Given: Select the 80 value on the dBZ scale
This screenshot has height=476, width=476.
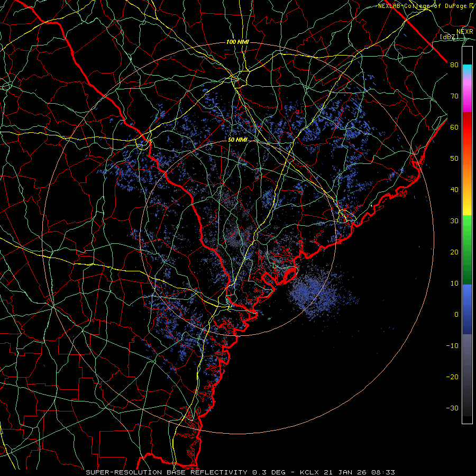Looking at the screenshot, I should point(454,65).
